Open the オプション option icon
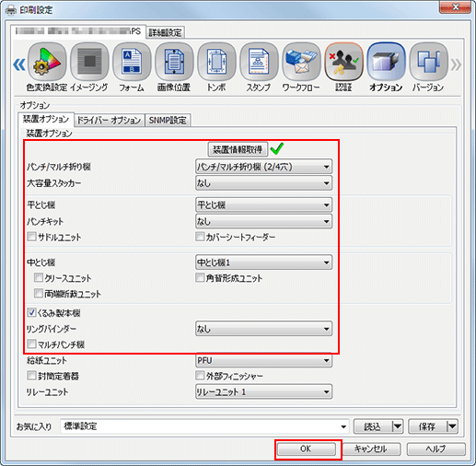Image resolution: width=476 pixels, height=466 pixels. [x=386, y=62]
